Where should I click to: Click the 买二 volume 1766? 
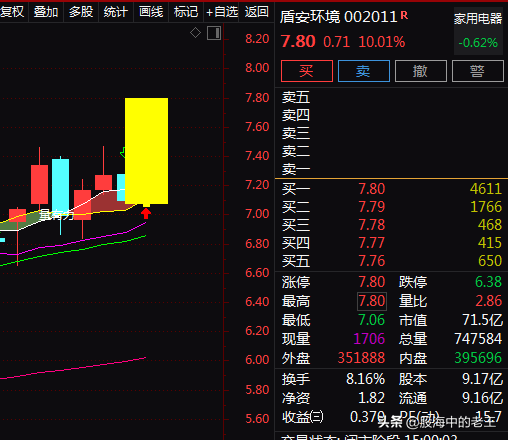coord(486,207)
